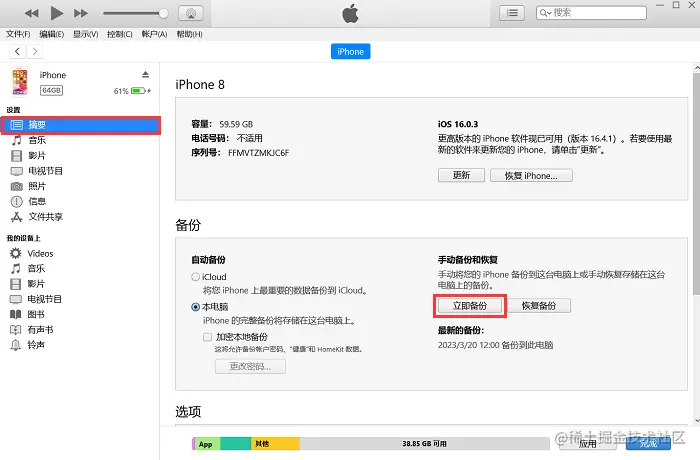Image resolution: width=700 pixels, height=460 pixels.
Task: Click the 立即备份 button
Action: click(470, 306)
